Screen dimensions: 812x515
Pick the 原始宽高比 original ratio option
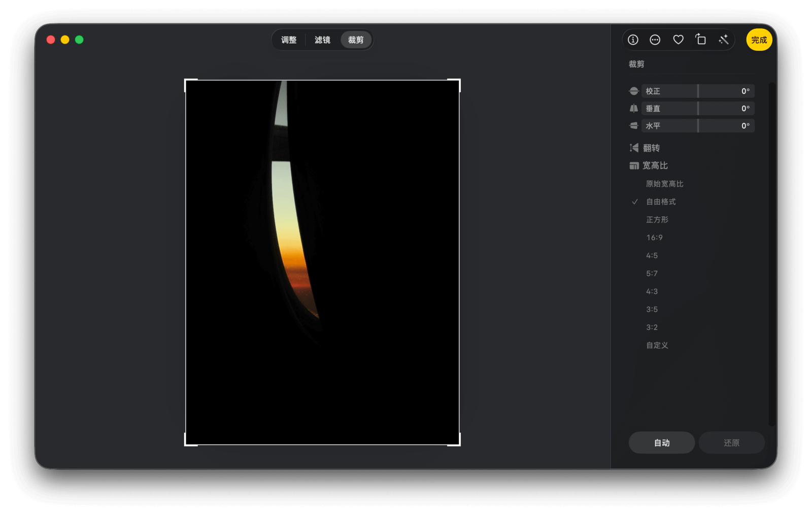664,184
